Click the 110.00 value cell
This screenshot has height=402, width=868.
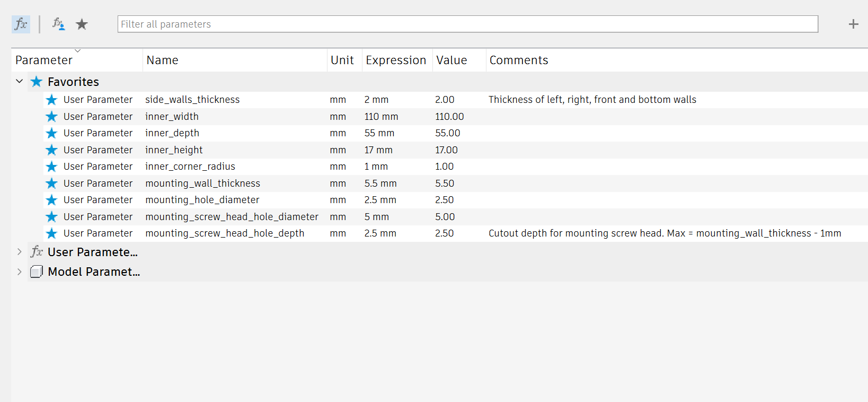click(x=449, y=116)
